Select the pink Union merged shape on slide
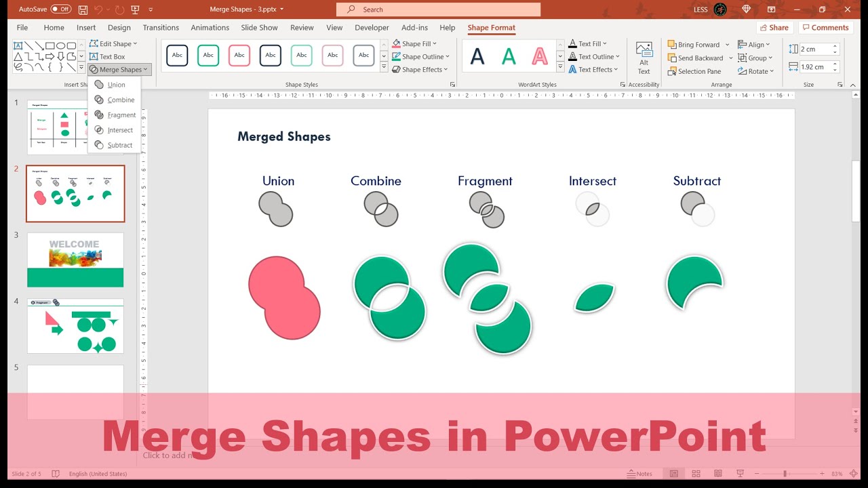The height and width of the screenshot is (488, 868). point(284,298)
